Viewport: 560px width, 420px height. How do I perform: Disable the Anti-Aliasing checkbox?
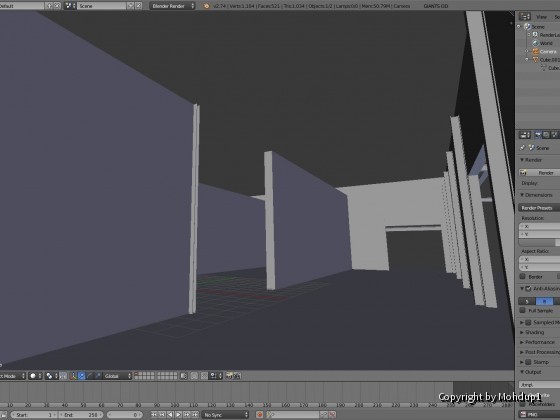(529, 288)
